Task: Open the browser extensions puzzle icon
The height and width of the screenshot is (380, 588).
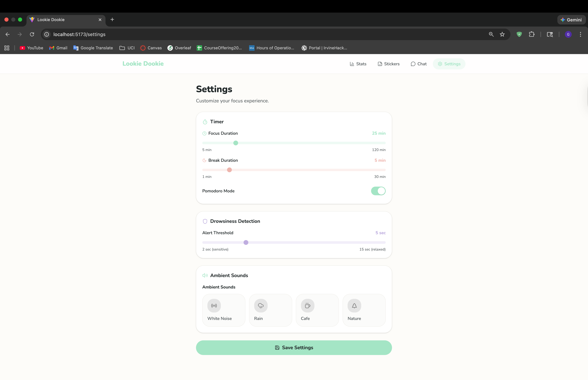Action: pyautogui.click(x=532, y=34)
